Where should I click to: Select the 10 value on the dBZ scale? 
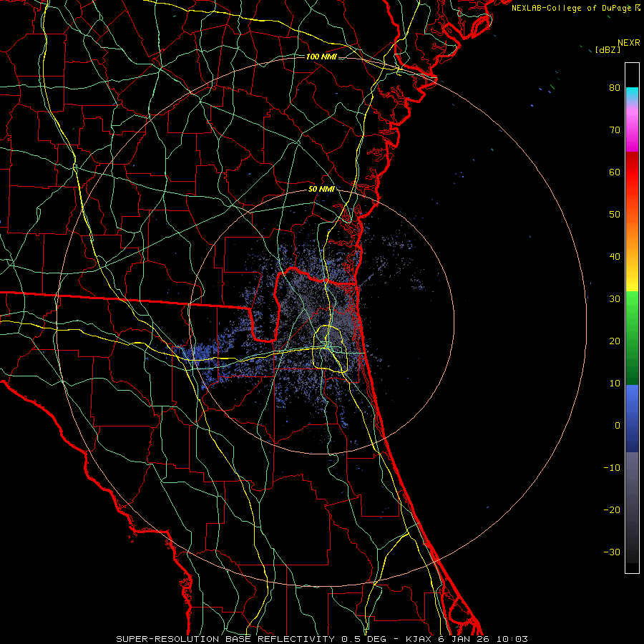(x=615, y=384)
